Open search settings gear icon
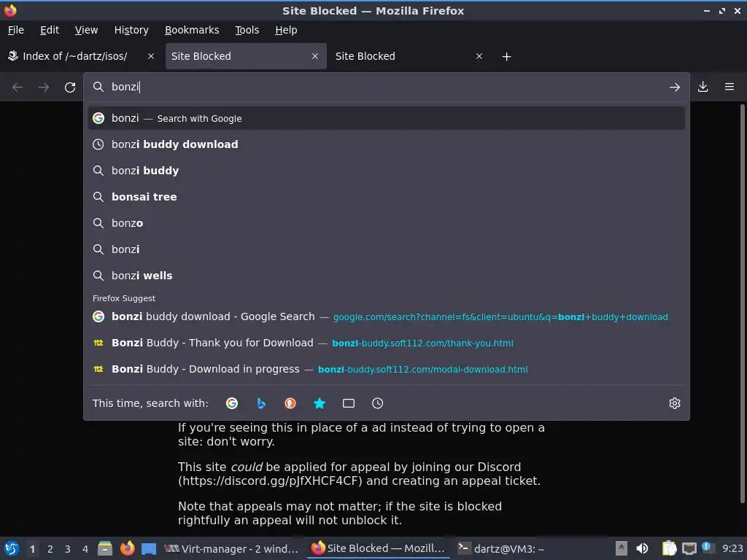Screen dimensions: 747x560 point(675,403)
